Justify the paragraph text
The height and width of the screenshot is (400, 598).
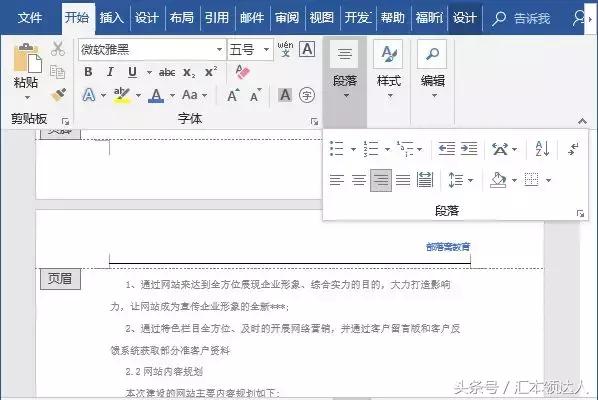click(403, 180)
